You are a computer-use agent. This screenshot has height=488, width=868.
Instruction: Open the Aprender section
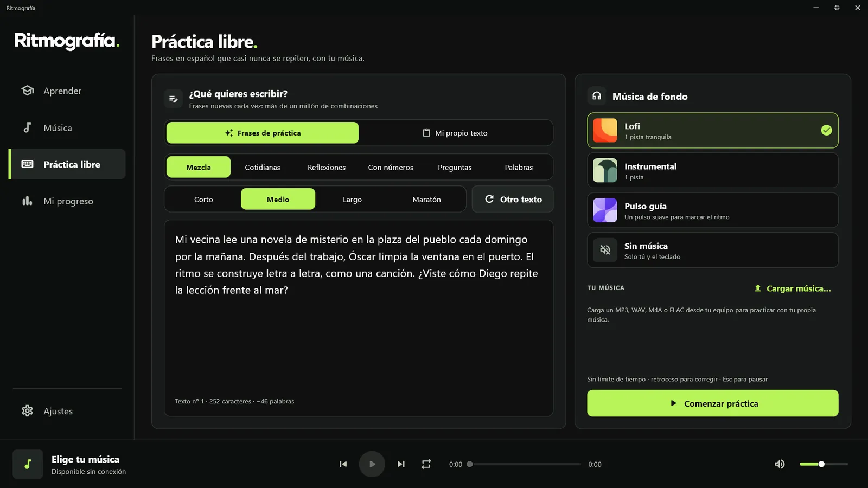click(67, 91)
